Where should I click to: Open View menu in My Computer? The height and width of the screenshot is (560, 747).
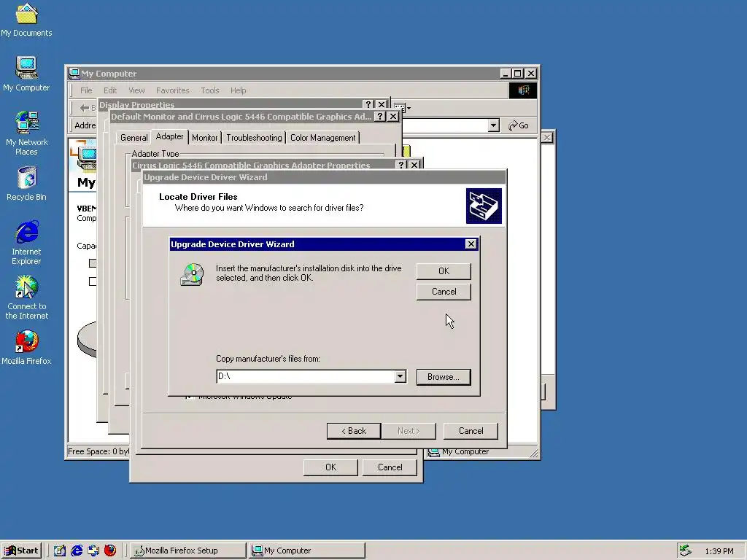point(136,90)
